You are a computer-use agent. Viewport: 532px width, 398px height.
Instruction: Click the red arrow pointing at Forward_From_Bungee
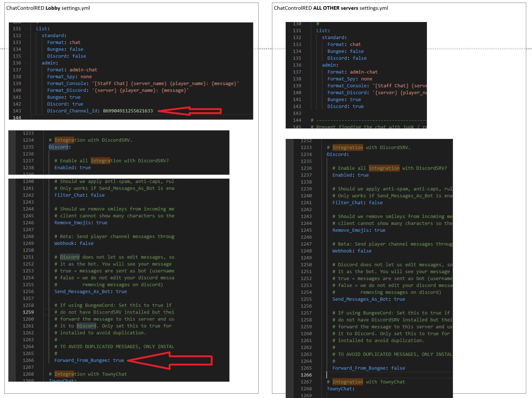(x=170, y=360)
